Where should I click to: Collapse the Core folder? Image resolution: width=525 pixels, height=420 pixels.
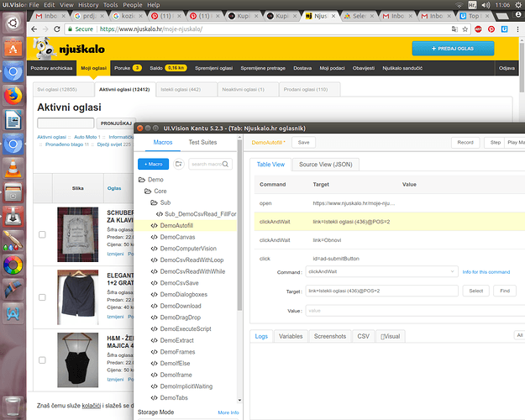click(148, 192)
